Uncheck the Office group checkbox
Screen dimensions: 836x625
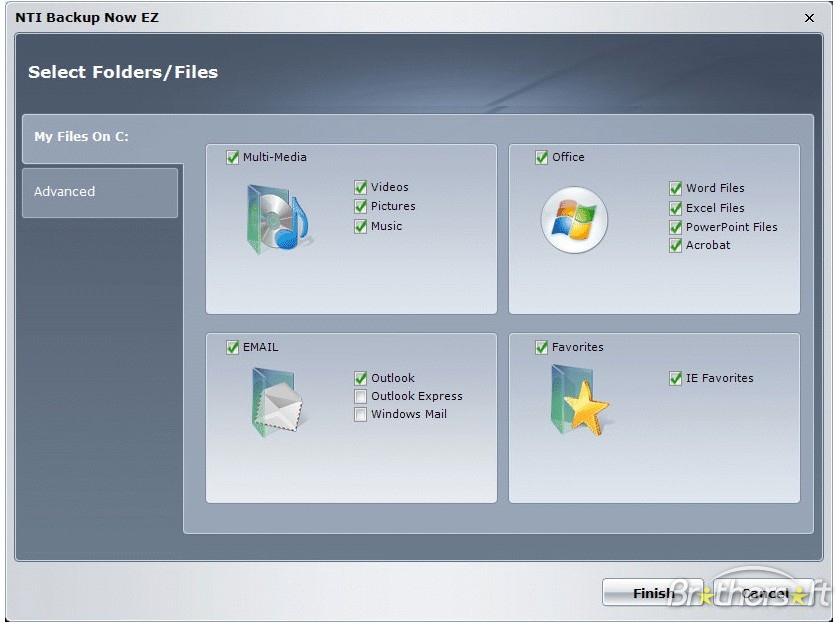coord(541,157)
